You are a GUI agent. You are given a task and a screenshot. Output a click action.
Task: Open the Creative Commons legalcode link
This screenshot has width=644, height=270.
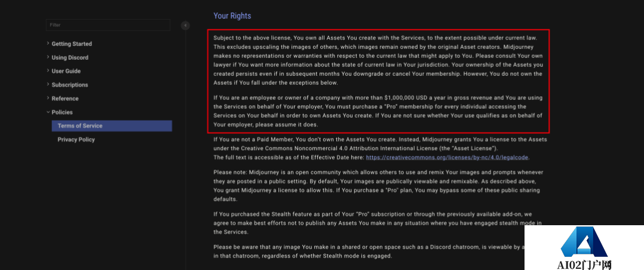coord(447,157)
